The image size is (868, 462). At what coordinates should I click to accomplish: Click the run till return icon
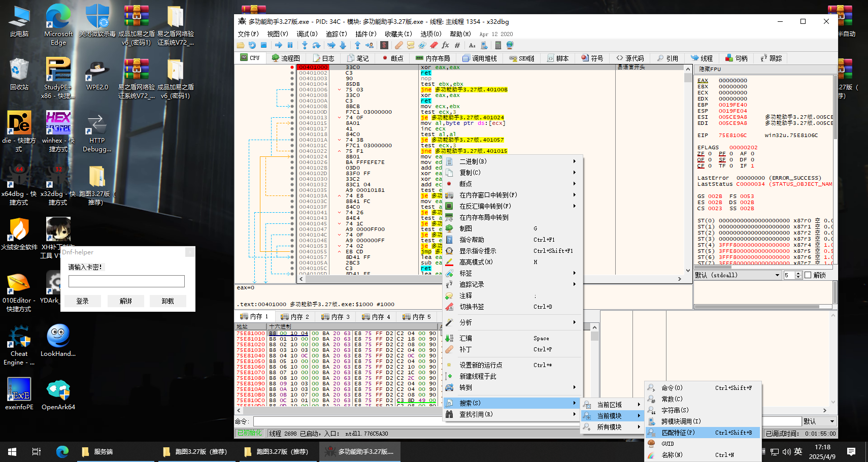(357, 45)
